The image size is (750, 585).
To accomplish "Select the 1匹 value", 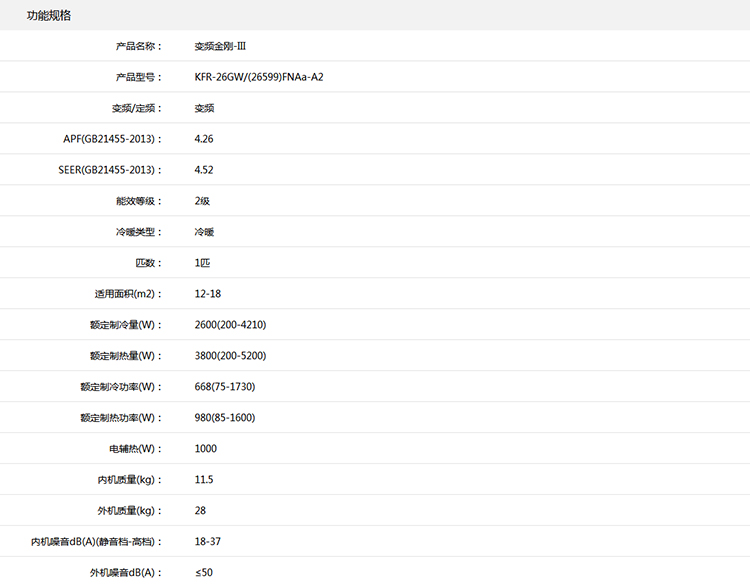I will coord(202,263).
